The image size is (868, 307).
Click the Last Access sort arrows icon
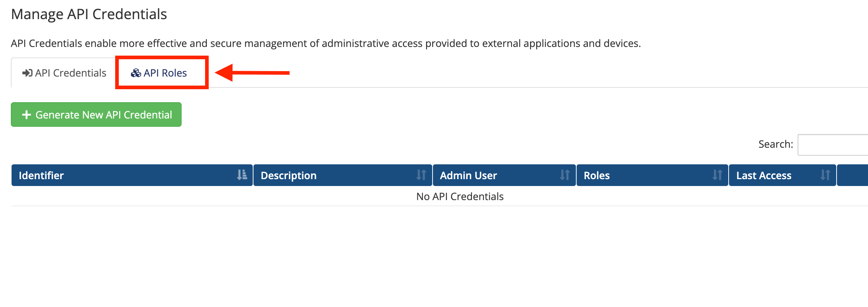click(x=825, y=175)
